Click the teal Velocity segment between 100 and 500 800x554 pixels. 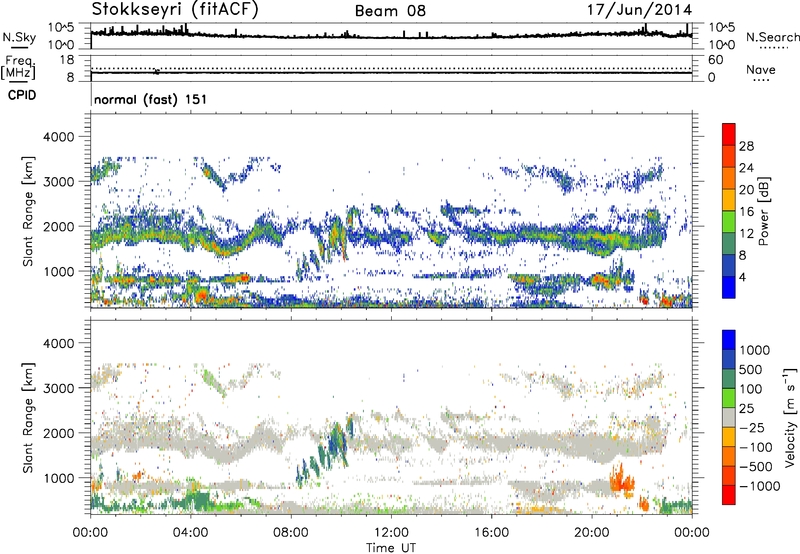click(729, 379)
